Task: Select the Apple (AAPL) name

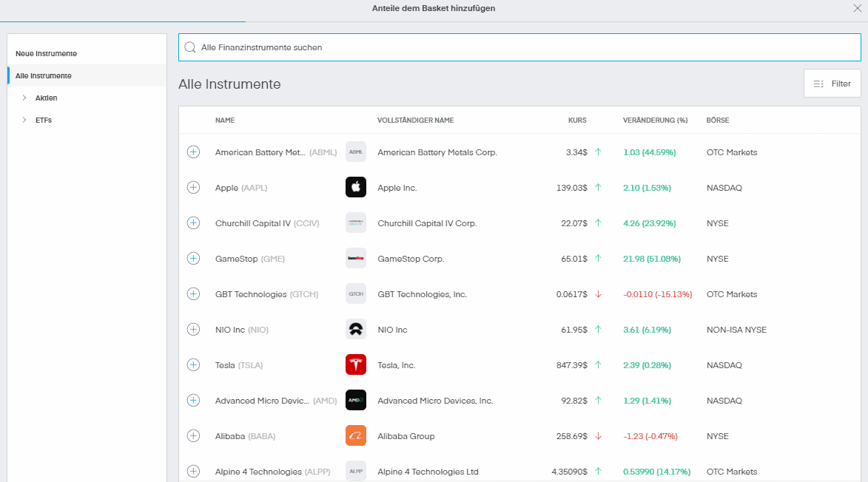Action: (x=241, y=188)
